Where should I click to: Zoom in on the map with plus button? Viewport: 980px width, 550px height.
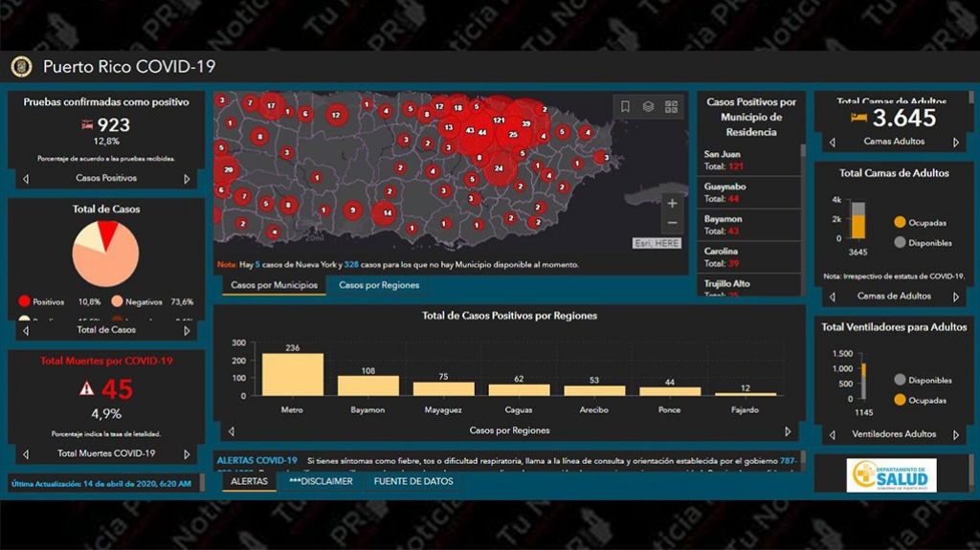[672, 203]
